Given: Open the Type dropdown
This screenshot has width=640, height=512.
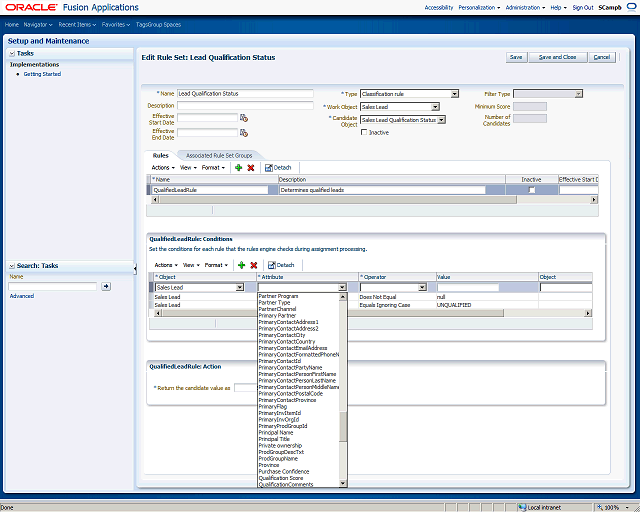Looking at the screenshot, I should tap(454, 94).
